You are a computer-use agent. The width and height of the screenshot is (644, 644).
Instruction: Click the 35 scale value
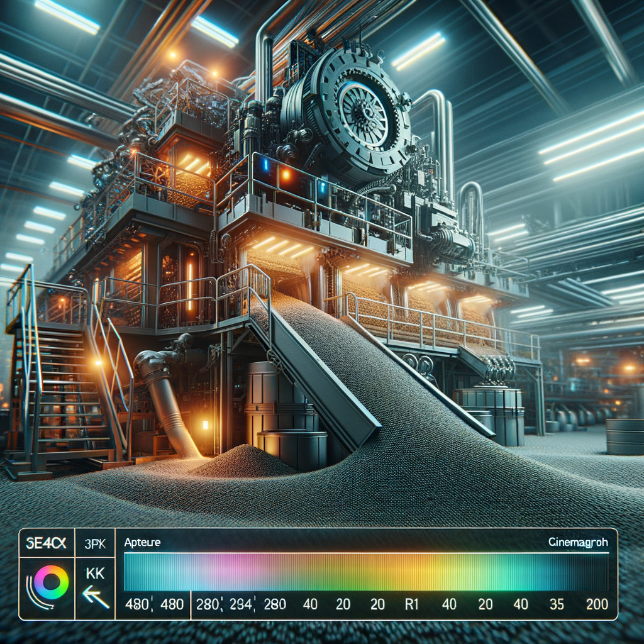point(557,604)
